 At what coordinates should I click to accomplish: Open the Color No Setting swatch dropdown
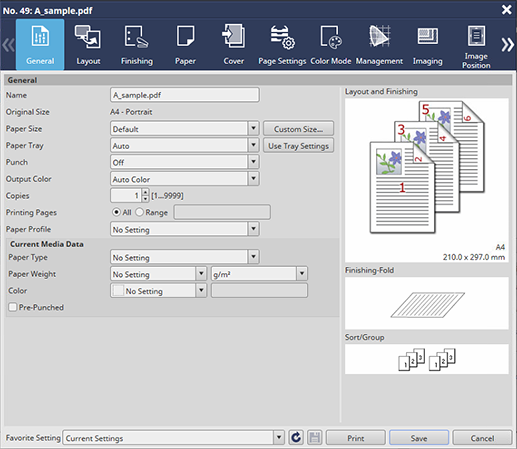[x=201, y=290]
